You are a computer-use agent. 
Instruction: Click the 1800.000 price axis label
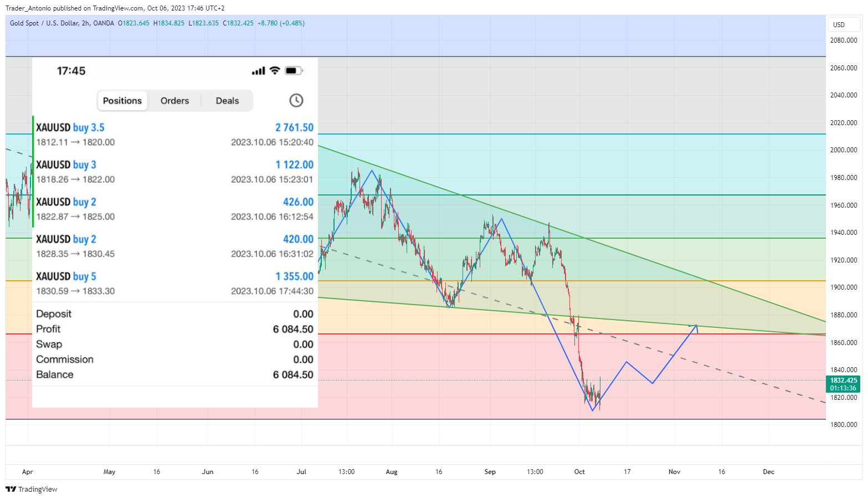click(x=843, y=425)
